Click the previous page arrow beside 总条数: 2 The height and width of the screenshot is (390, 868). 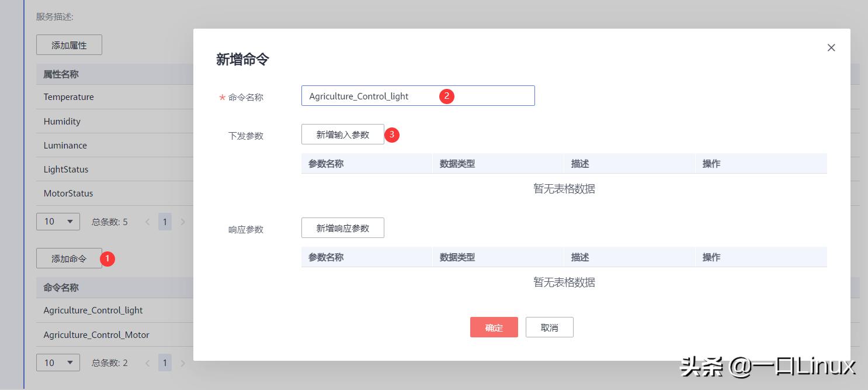(x=147, y=363)
